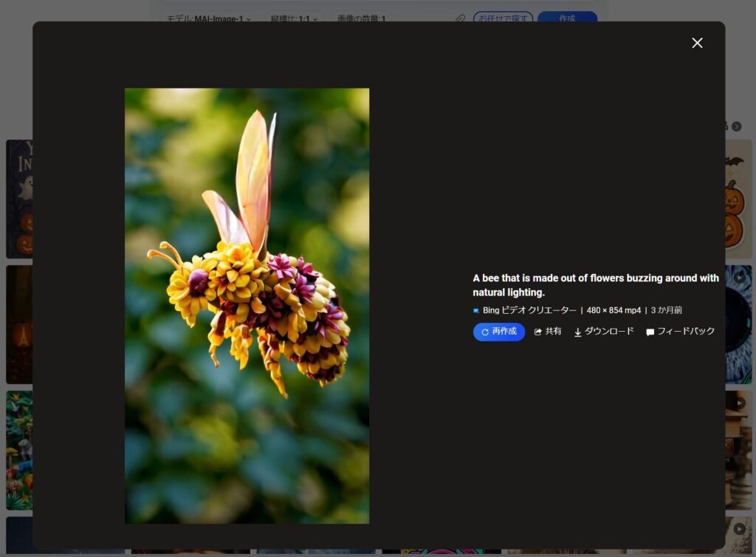Open フィードバック via the speech bubble icon

650,332
